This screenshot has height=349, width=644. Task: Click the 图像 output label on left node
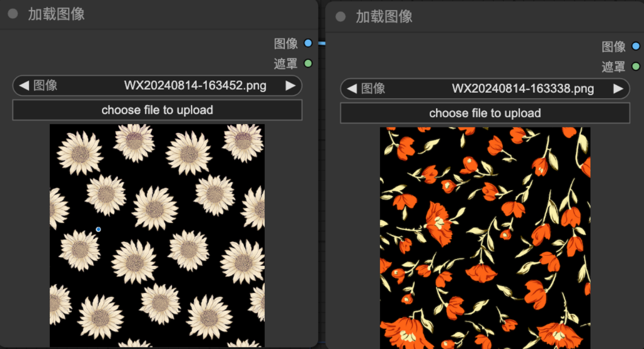pyautogui.click(x=286, y=44)
